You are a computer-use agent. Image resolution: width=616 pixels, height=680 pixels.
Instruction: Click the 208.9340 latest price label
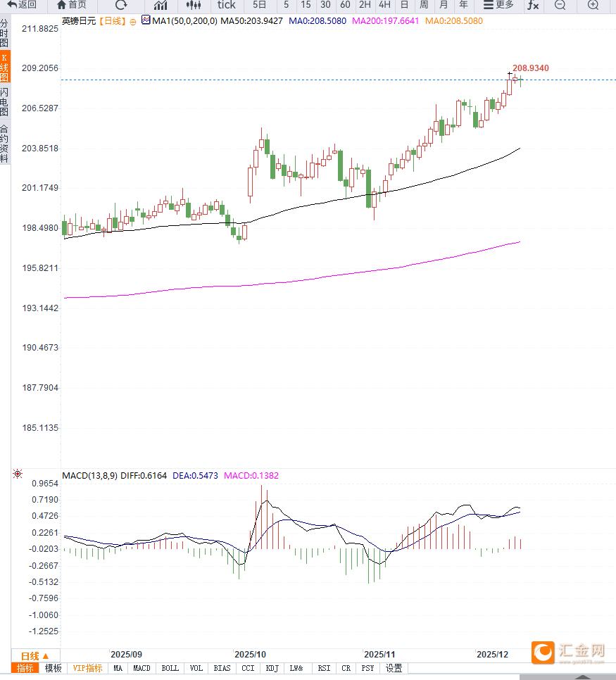point(531,68)
